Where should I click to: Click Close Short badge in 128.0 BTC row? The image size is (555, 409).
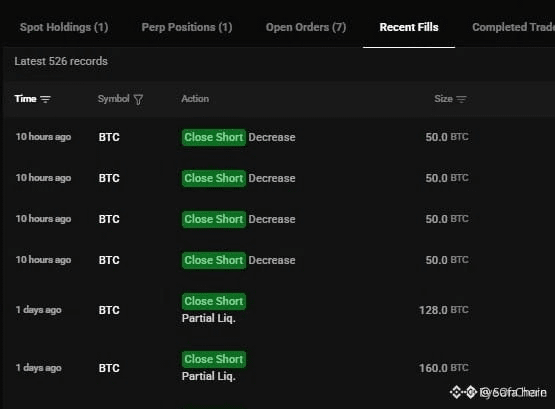click(214, 301)
